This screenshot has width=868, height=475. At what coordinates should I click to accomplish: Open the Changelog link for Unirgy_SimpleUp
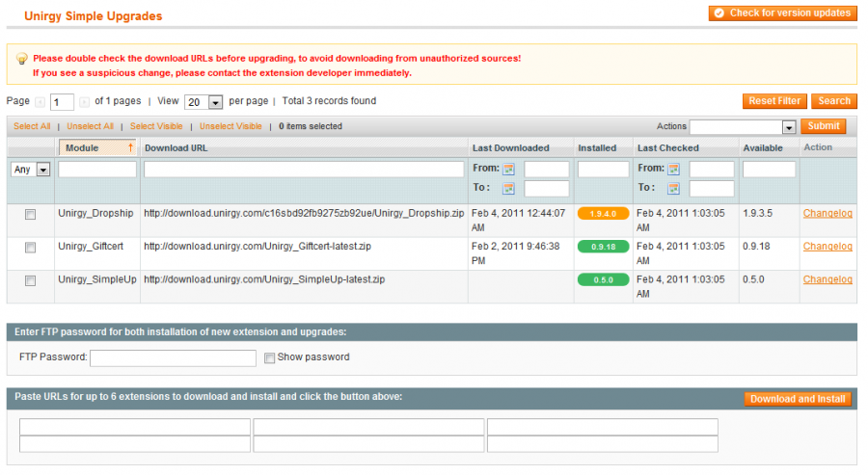point(827,279)
